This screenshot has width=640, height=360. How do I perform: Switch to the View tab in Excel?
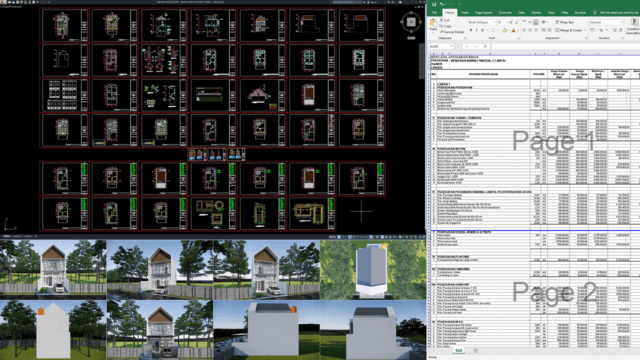551,13
